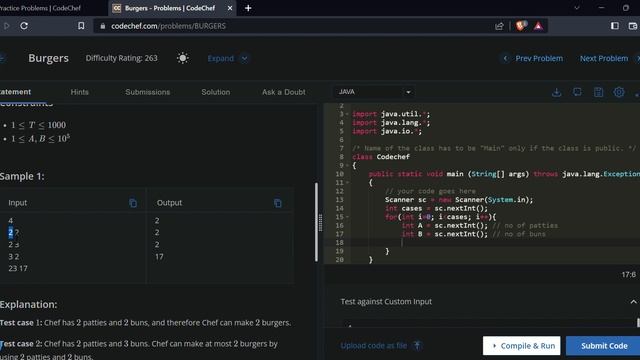Expand the problem statement chevron button
This screenshot has height=360, width=640.
(x=244, y=58)
